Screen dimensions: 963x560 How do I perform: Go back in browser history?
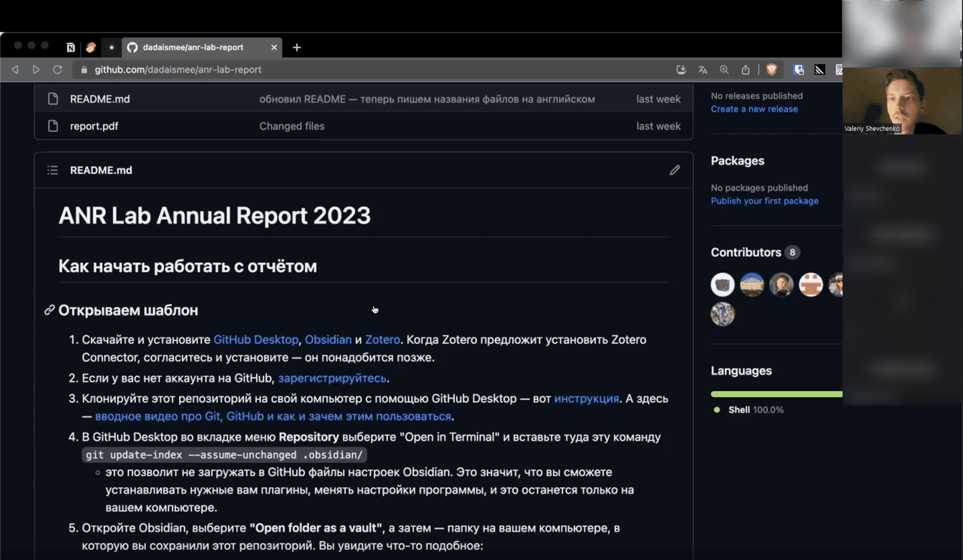coord(15,69)
